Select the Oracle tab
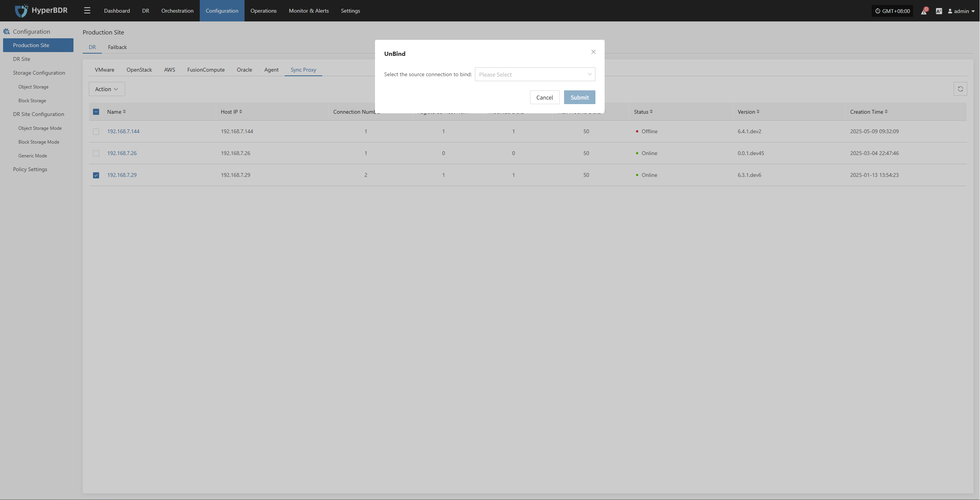 [x=245, y=70]
